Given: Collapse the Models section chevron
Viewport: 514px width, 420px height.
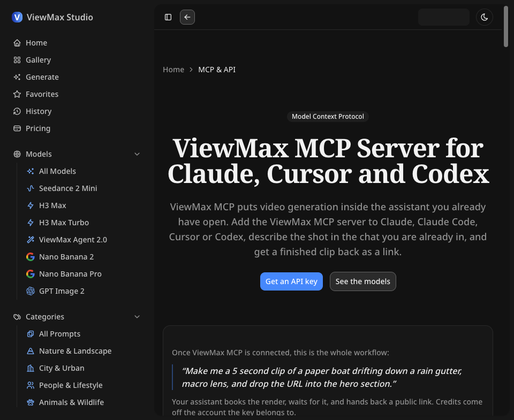Looking at the screenshot, I should pos(137,154).
